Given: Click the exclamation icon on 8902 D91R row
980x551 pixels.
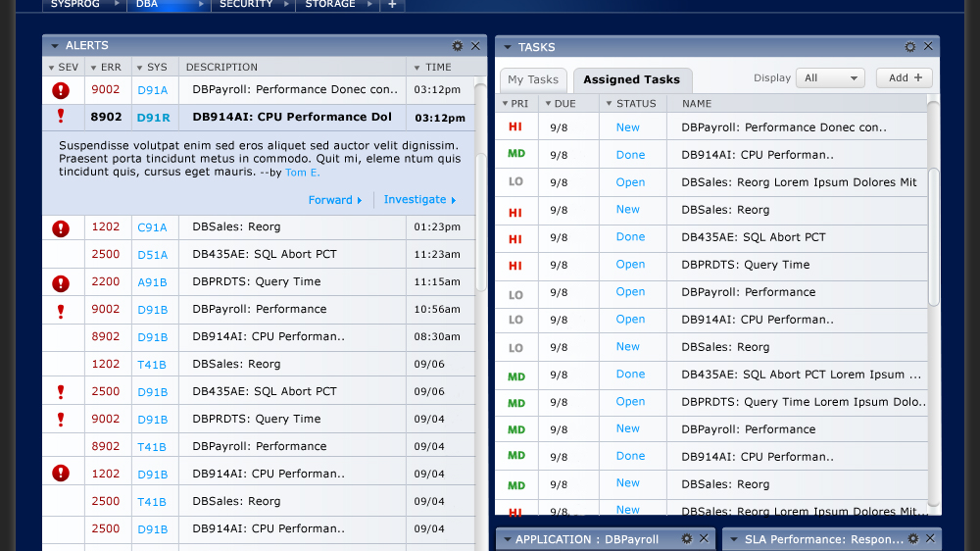Looking at the screenshot, I should (x=61, y=116).
